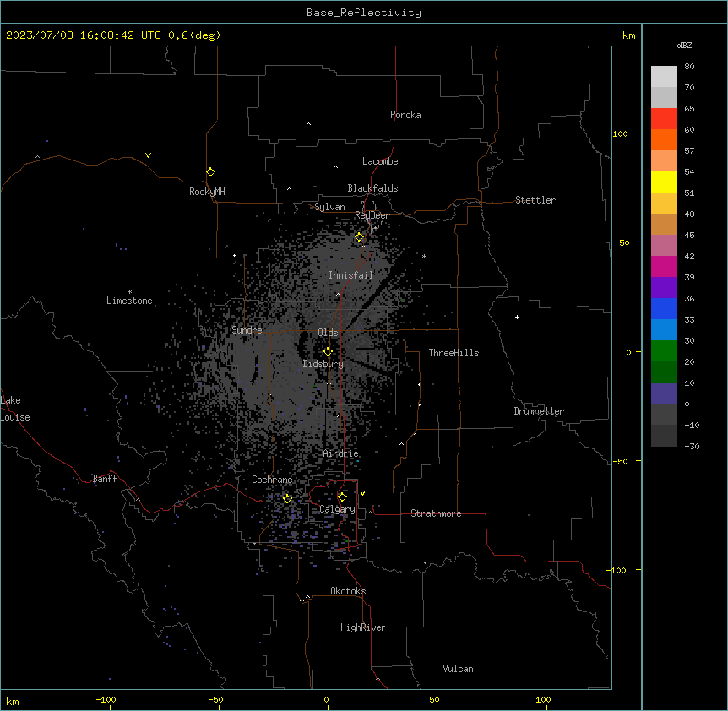Click the Limestone map label
The image size is (728, 711).
point(129,301)
